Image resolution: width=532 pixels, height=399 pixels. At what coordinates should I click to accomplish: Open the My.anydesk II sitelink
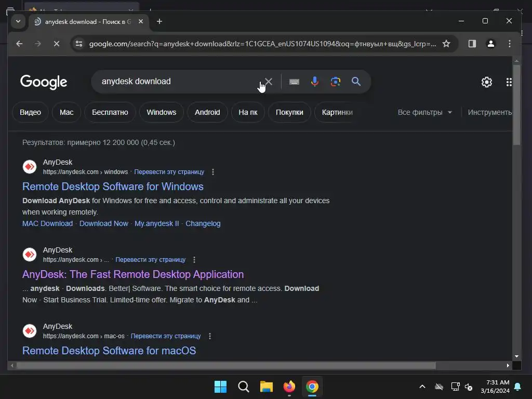point(156,223)
